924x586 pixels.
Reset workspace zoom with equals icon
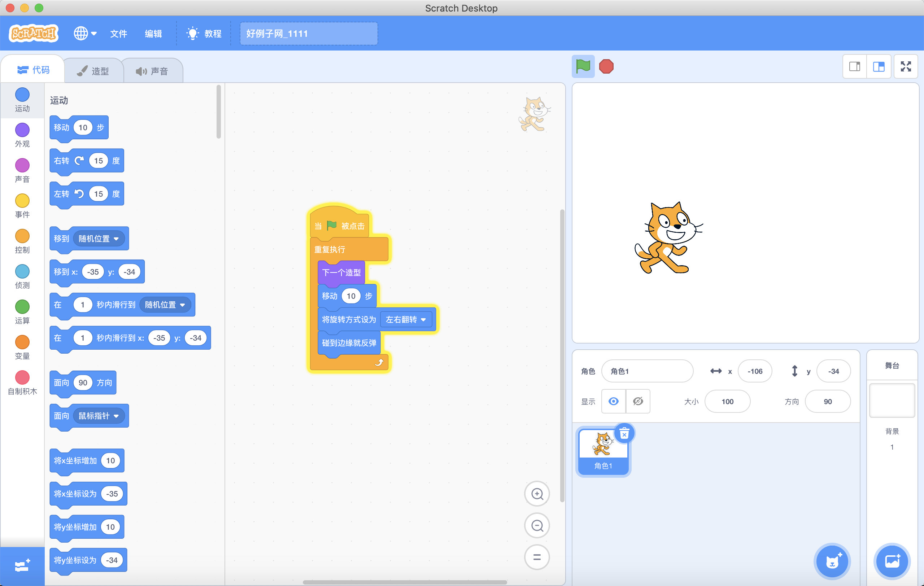click(x=537, y=557)
